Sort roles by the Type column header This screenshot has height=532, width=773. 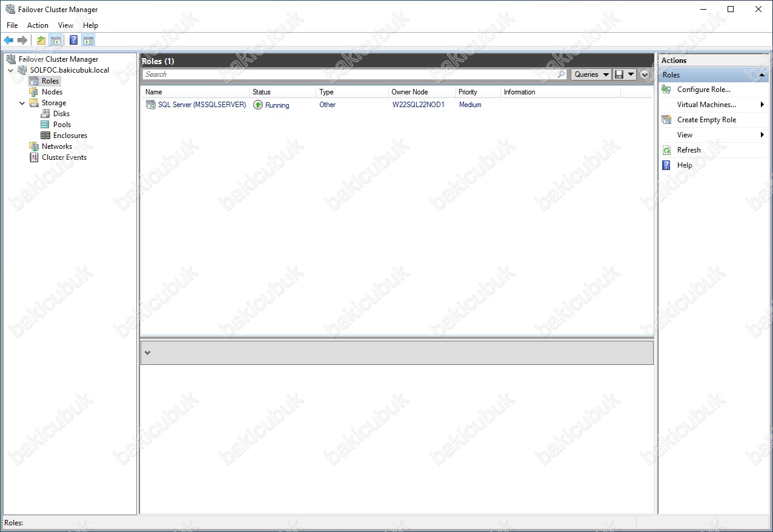(352, 92)
